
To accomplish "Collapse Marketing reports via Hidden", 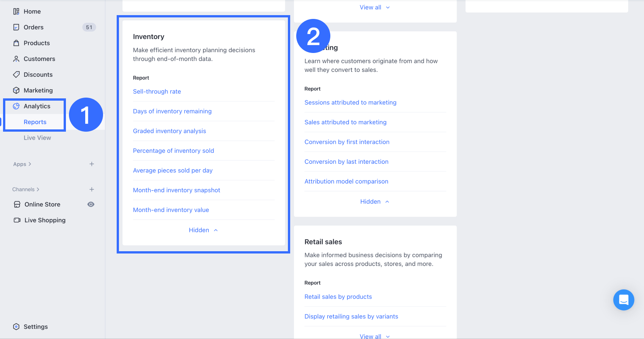I will (375, 202).
